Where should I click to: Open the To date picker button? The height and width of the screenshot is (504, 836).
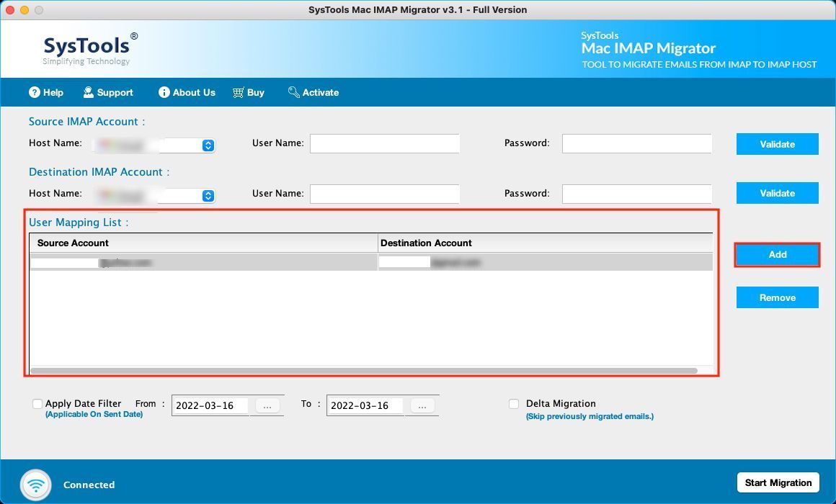pos(422,406)
